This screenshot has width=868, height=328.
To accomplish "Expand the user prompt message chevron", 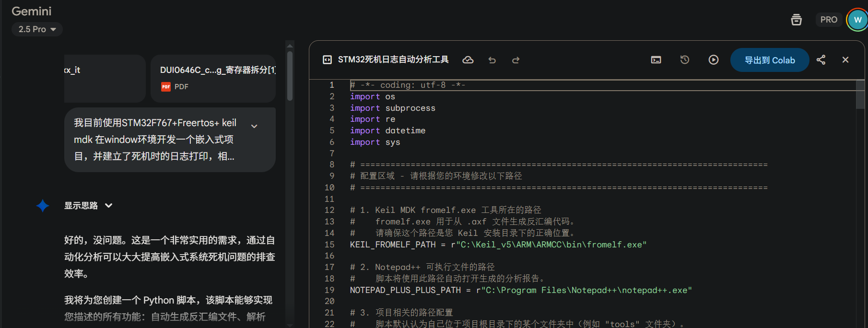I will pos(254,126).
